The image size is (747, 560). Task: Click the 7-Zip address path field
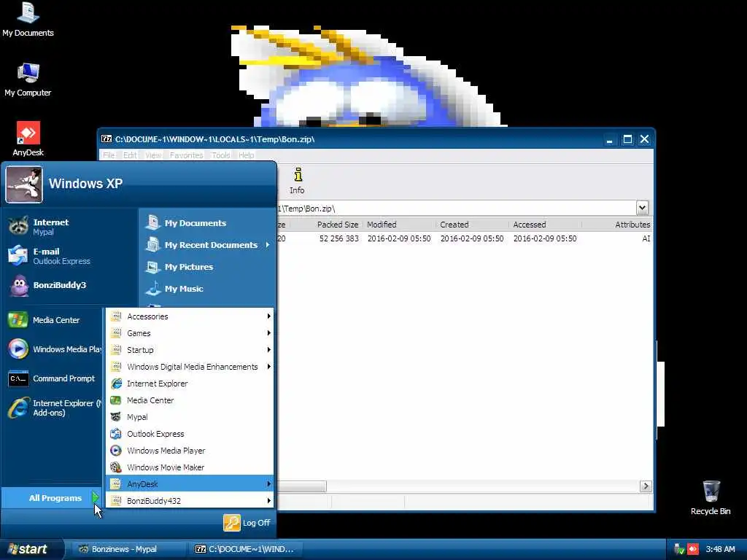[x=456, y=208]
